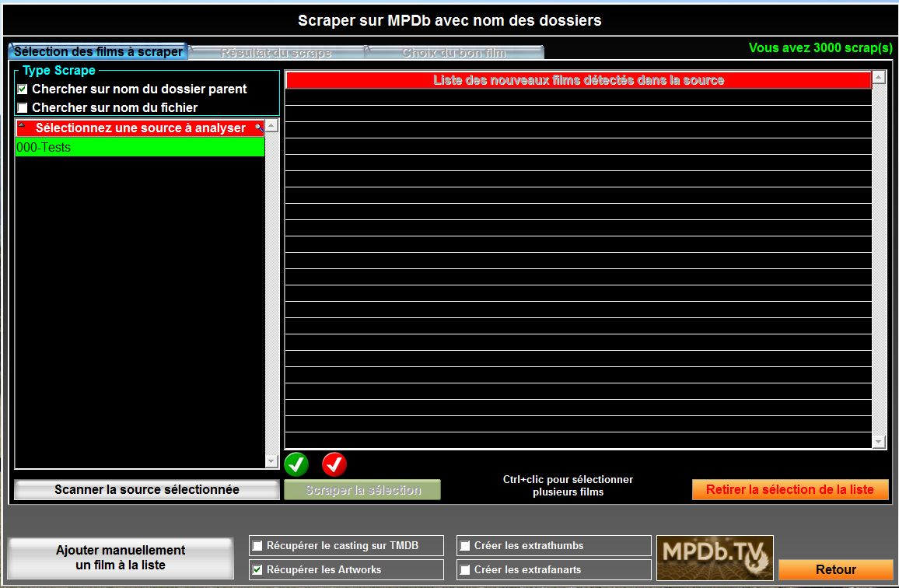Click the magnifier icon in source list header
899x588 pixels.
point(259,128)
